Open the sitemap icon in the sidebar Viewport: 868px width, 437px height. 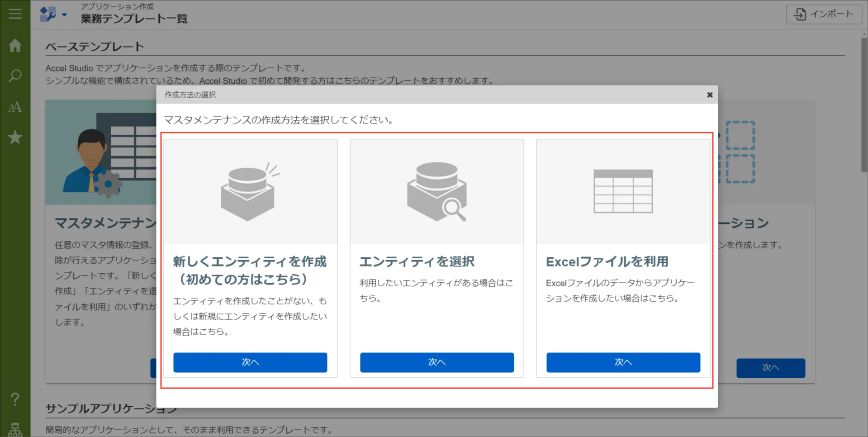click(x=15, y=429)
